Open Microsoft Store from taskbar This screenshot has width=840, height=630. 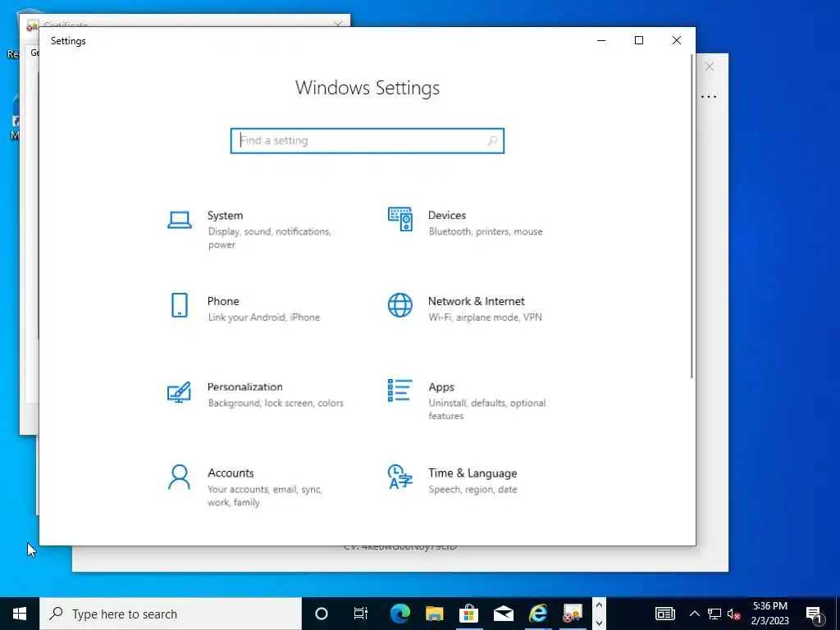coord(468,614)
